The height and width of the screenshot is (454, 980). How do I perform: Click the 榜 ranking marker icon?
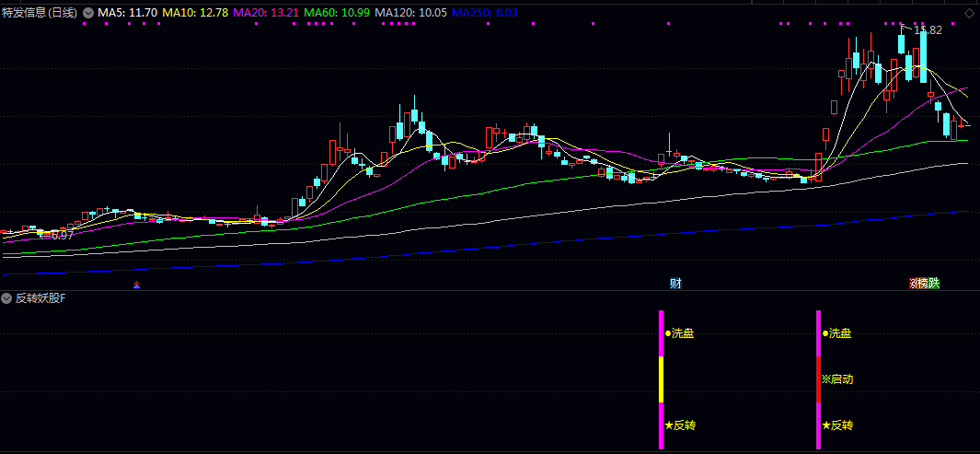pos(922,283)
